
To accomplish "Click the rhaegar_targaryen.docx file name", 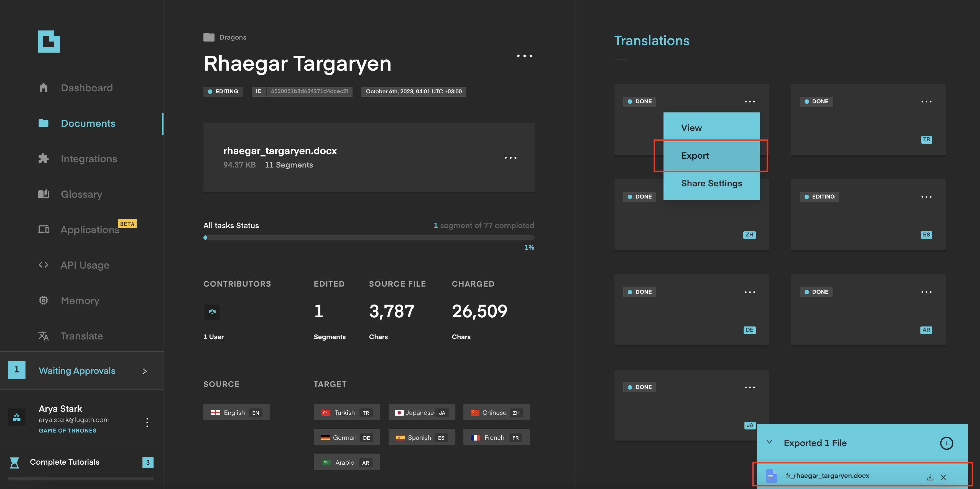I will pyautogui.click(x=280, y=151).
